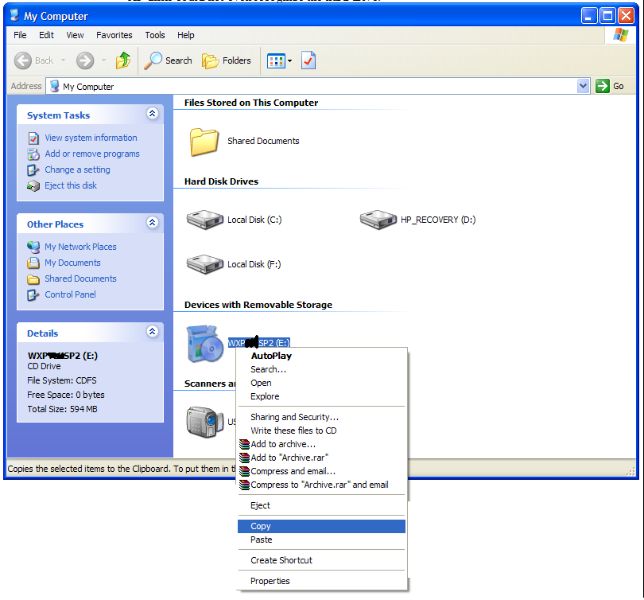Open Add or remove programs link
This screenshot has width=644, height=600.
pyautogui.click(x=92, y=154)
